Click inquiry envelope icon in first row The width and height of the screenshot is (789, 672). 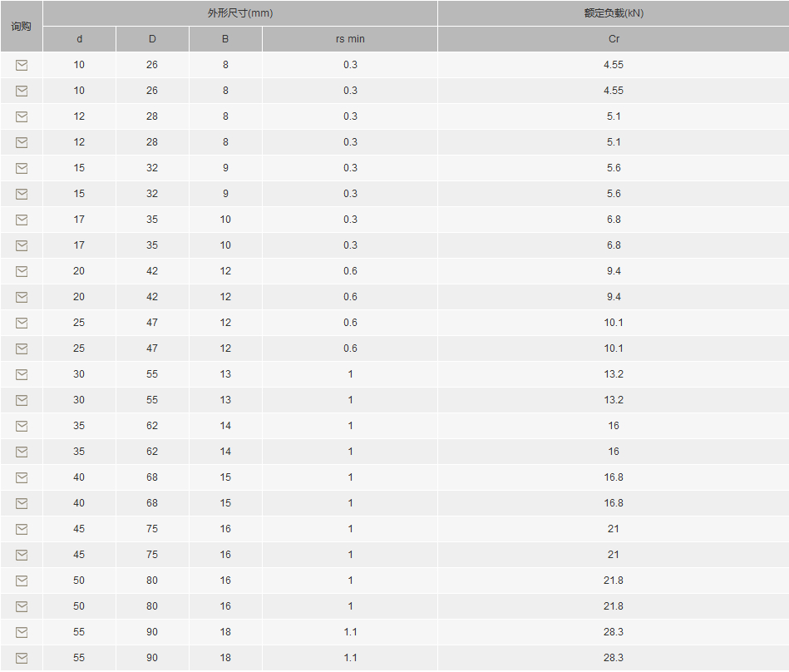[22, 65]
